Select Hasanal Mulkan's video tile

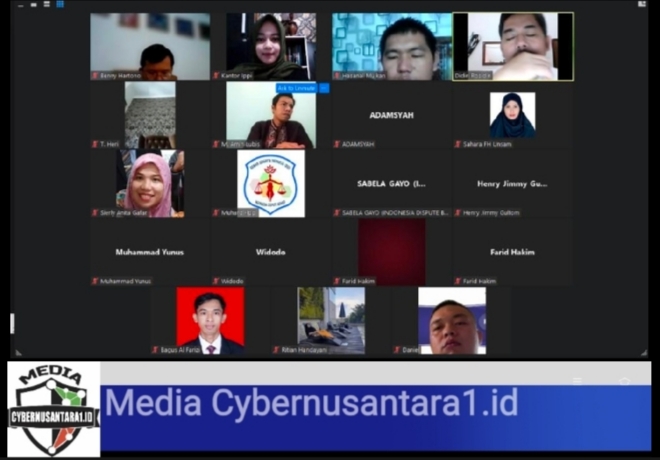(392, 46)
